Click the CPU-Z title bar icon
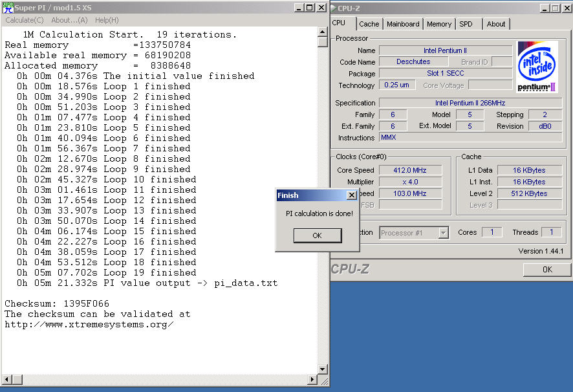 pyautogui.click(x=333, y=8)
